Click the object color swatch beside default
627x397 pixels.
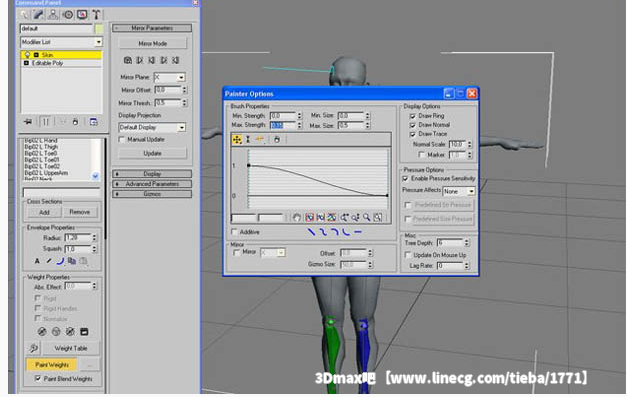click(x=98, y=29)
